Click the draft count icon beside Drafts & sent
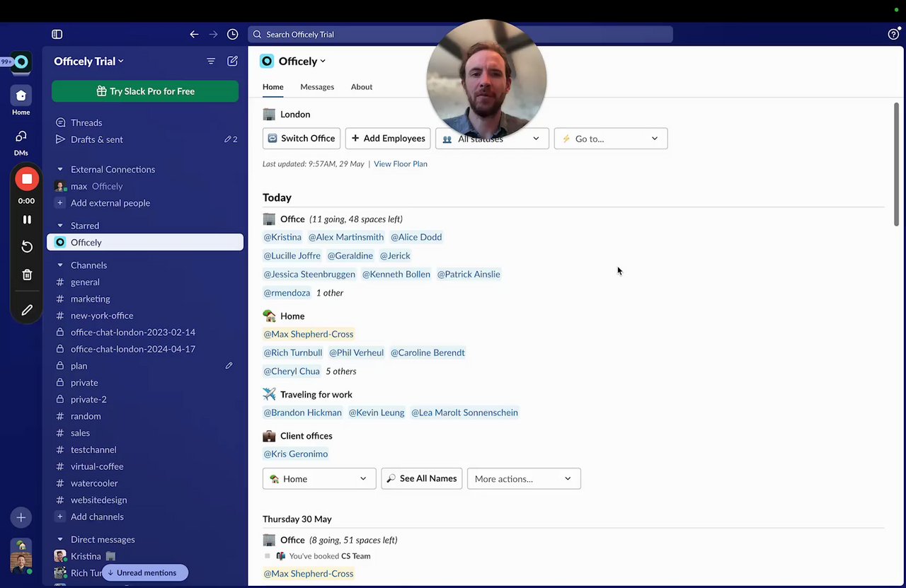906x588 pixels. pyautogui.click(x=231, y=139)
